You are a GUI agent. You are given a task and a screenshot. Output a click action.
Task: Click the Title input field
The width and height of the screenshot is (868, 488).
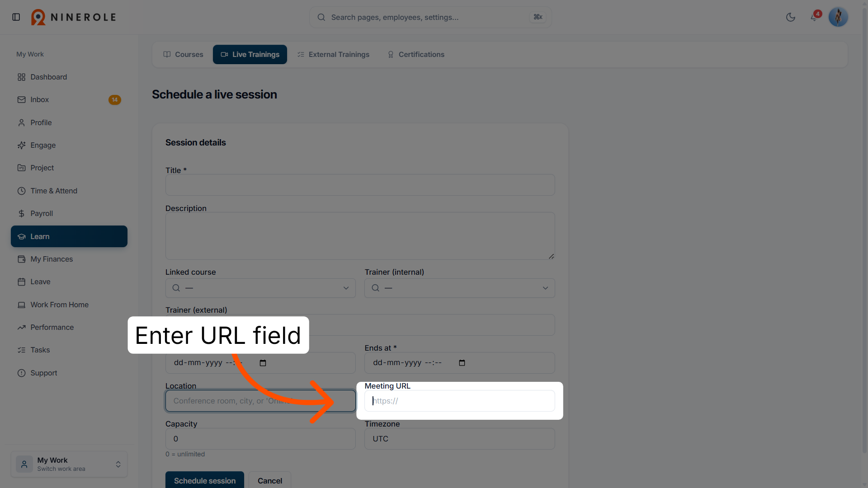pyautogui.click(x=360, y=185)
